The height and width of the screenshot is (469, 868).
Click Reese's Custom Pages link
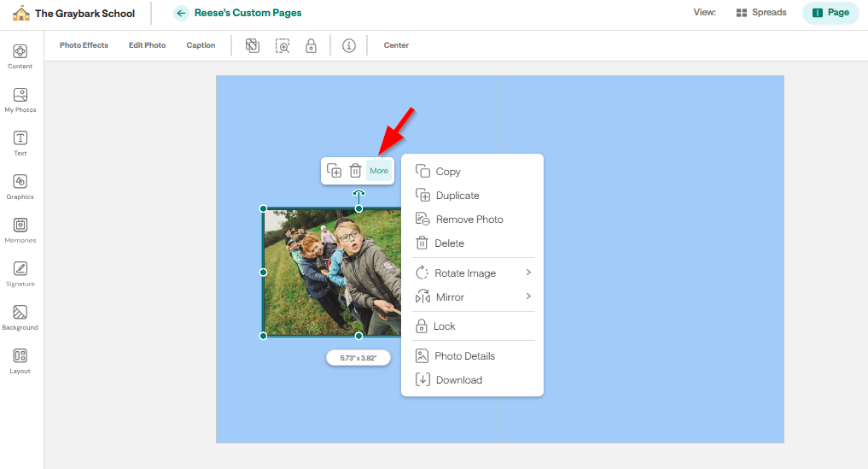(x=248, y=13)
